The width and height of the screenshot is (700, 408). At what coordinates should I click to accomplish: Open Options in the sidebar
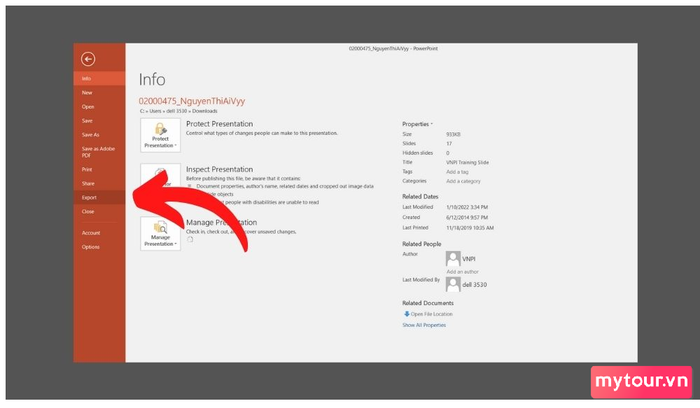(99, 247)
